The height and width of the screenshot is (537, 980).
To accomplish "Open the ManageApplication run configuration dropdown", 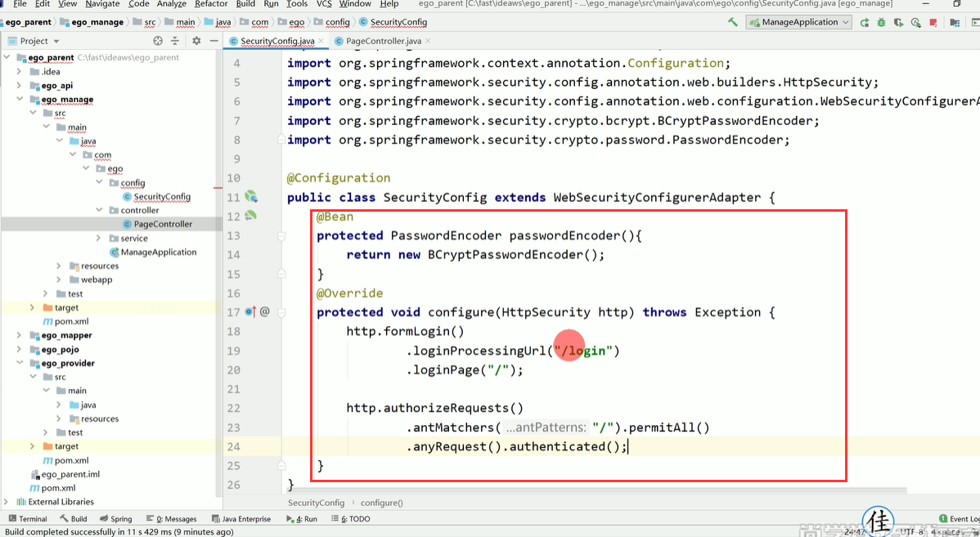I will [x=798, y=22].
